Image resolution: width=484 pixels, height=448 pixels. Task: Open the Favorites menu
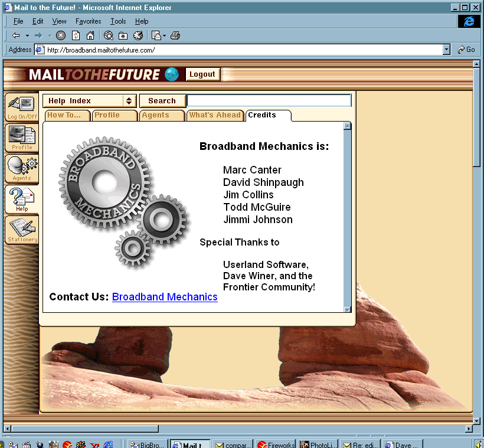point(88,21)
